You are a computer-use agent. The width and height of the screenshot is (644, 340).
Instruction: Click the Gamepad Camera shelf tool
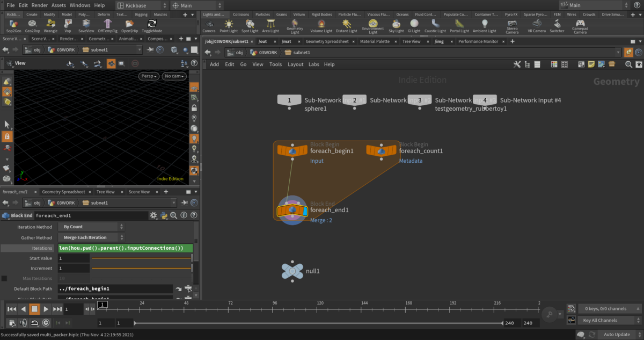580,27
